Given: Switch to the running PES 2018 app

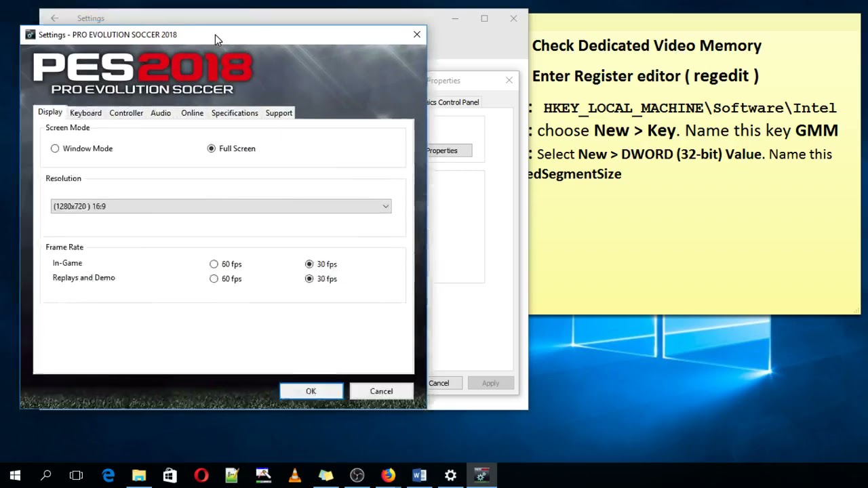Looking at the screenshot, I should click(x=481, y=474).
